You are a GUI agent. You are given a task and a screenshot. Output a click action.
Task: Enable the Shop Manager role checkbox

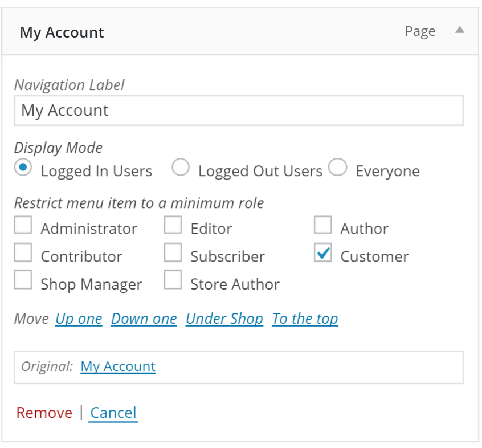(x=23, y=280)
